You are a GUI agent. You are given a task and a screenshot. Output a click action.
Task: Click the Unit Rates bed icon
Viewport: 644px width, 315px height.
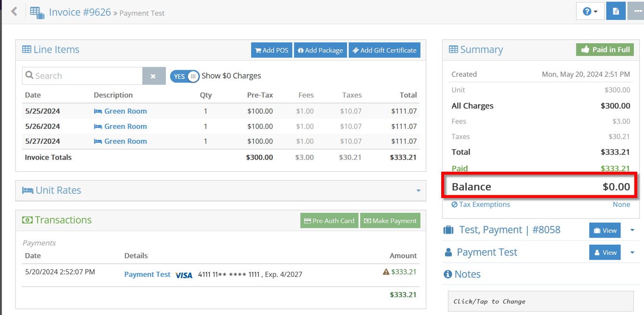(27, 190)
